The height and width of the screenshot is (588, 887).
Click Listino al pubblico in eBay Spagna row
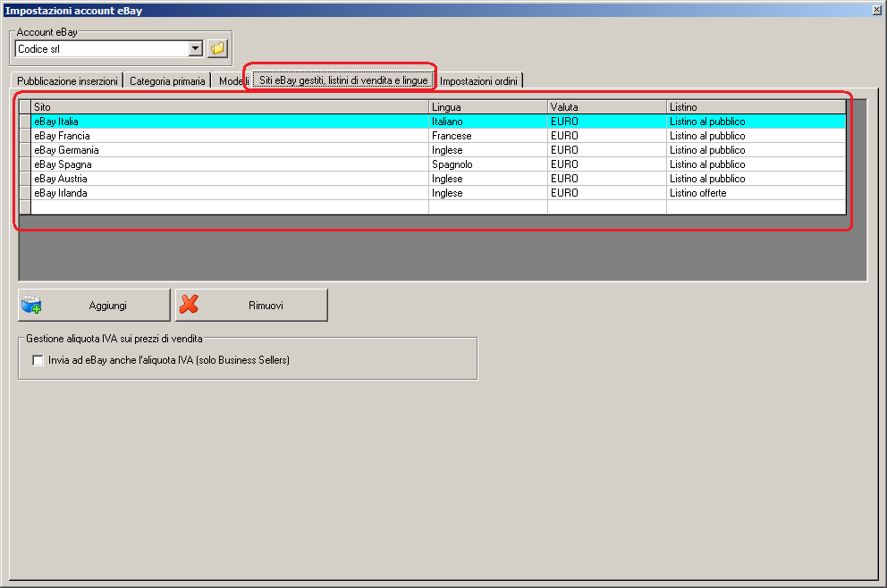(756, 164)
